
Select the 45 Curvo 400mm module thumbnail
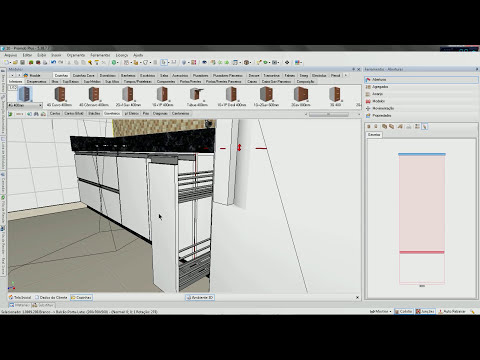click(x=59, y=97)
